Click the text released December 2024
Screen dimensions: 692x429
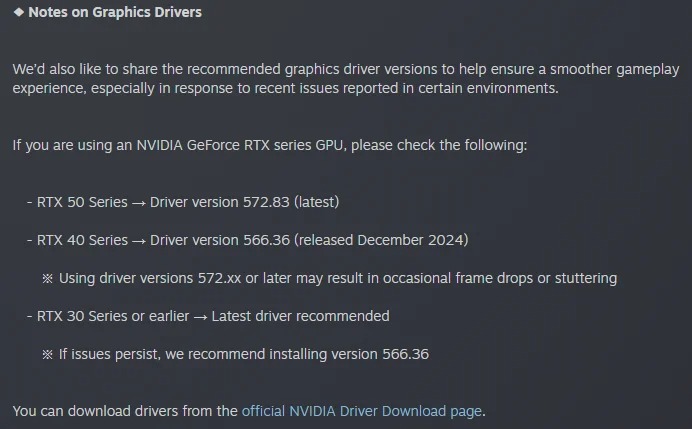click(x=381, y=240)
